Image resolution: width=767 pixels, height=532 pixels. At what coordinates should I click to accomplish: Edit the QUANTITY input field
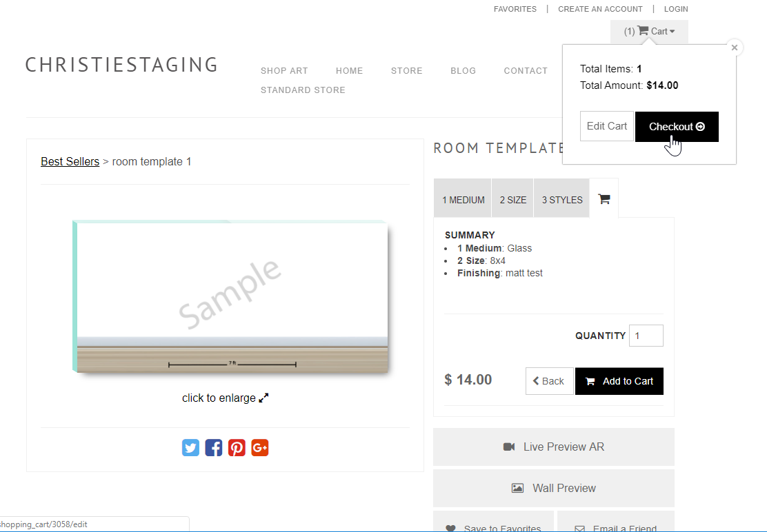(646, 336)
